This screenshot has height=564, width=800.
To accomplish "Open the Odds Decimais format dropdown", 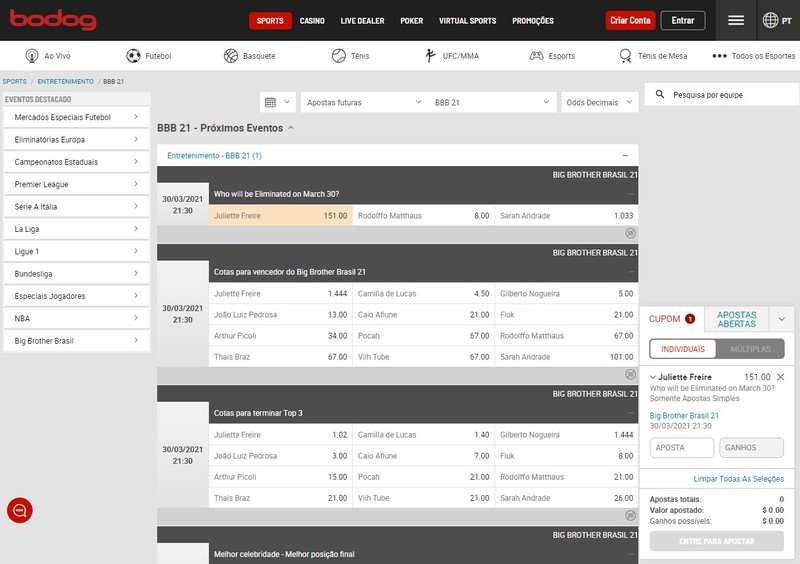I will [x=600, y=102].
